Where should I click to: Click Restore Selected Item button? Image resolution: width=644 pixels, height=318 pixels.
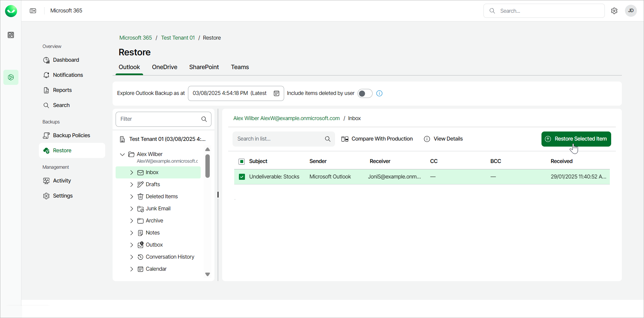tap(576, 139)
